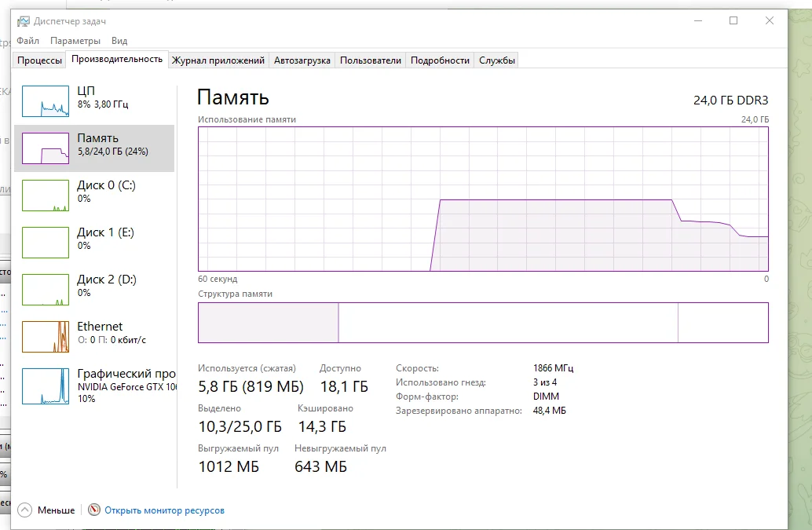Select Диск 2 (D:) graph icon
The width and height of the screenshot is (812, 530).
[46, 290]
